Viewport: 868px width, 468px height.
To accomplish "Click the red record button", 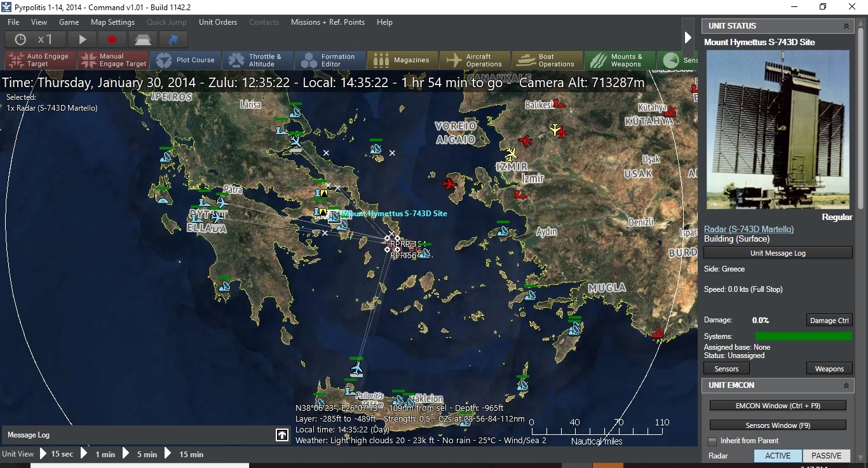I will 112,39.
